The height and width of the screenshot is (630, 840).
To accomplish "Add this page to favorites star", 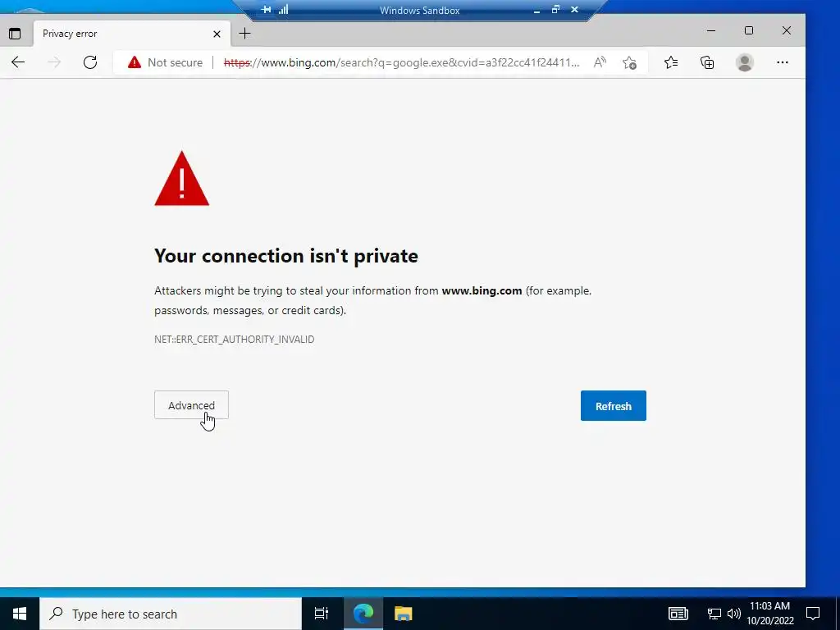I will coord(629,62).
